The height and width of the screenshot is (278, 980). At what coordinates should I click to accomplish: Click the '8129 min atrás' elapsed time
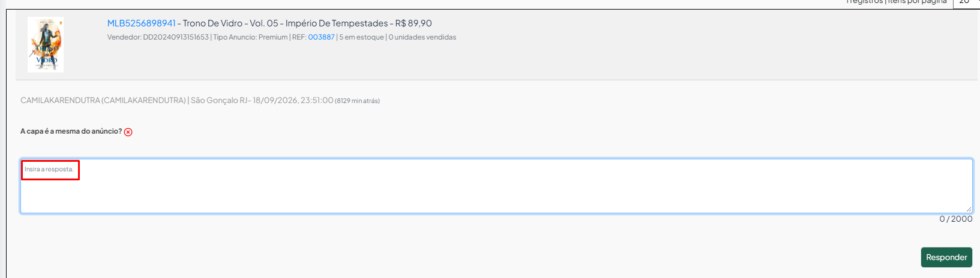pos(357,101)
